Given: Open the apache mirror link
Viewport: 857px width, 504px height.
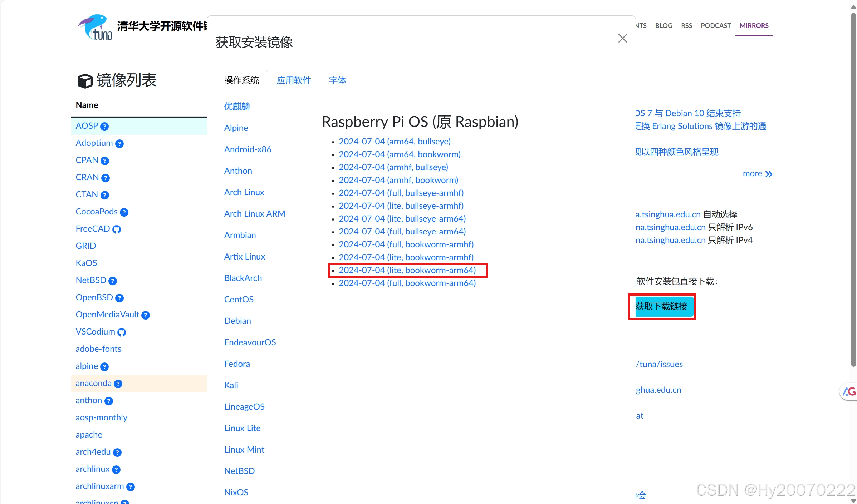Looking at the screenshot, I should coord(89,435).
